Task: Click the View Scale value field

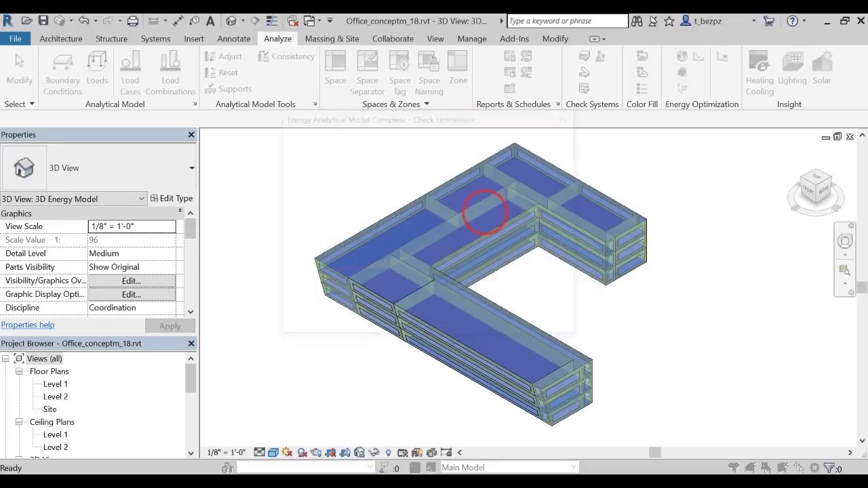Action: (x=132, y=226)
